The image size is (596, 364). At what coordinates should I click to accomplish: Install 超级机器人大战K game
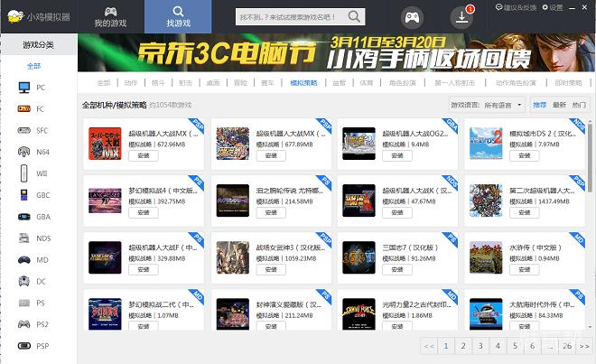[x=397, y=212]
